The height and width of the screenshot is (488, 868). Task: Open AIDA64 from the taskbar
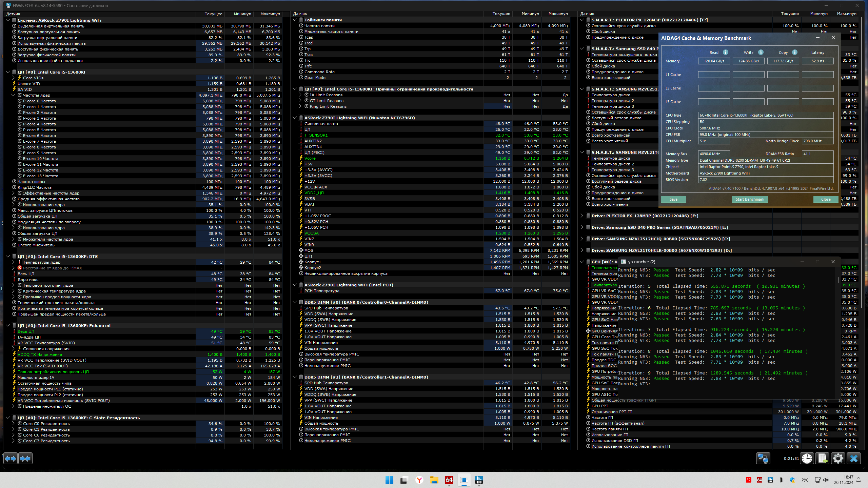449,480
